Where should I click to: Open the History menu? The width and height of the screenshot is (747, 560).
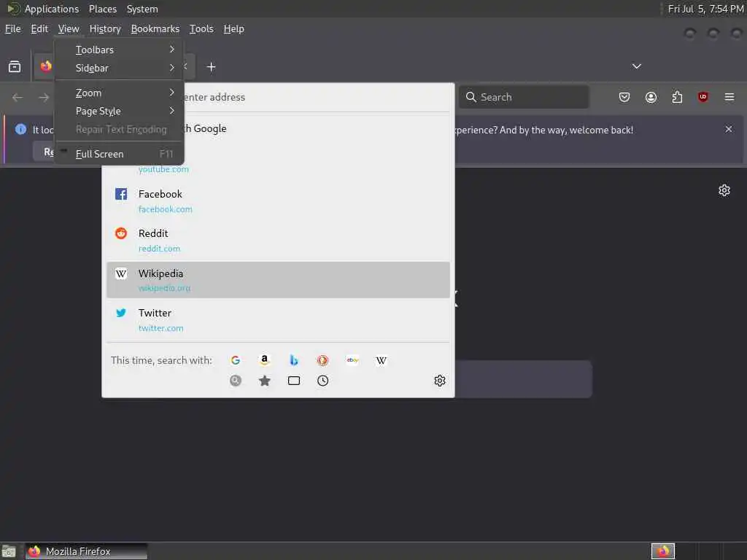tap(105, 28)
